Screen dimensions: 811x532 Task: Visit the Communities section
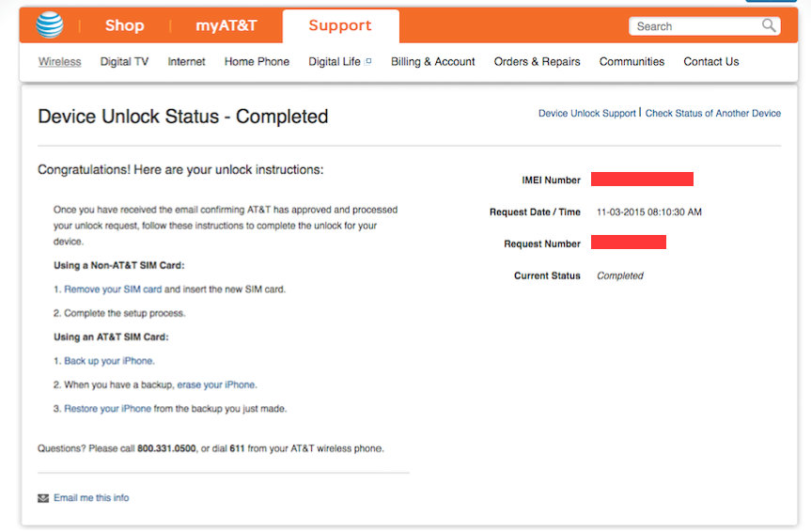632,62
